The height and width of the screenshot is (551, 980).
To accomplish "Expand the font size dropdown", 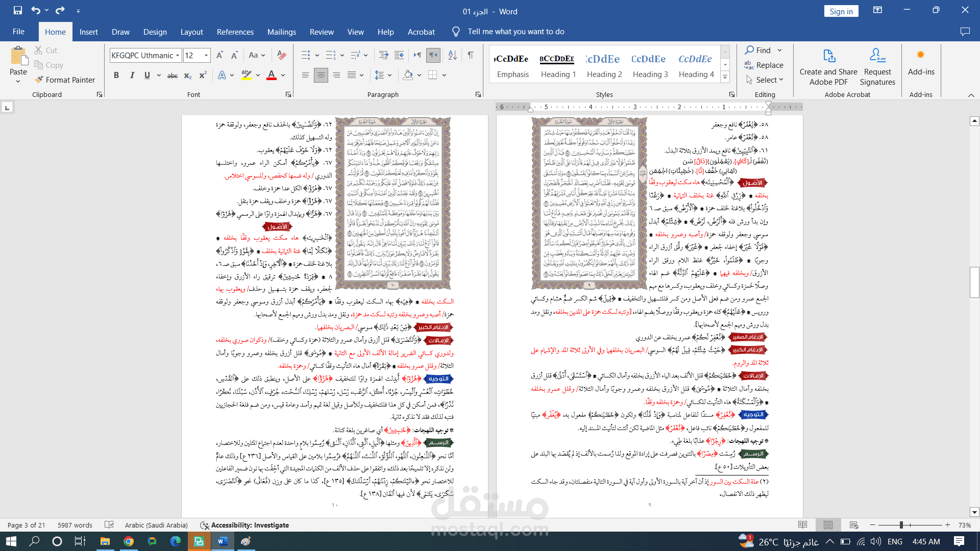I will (x=206, y=55).
